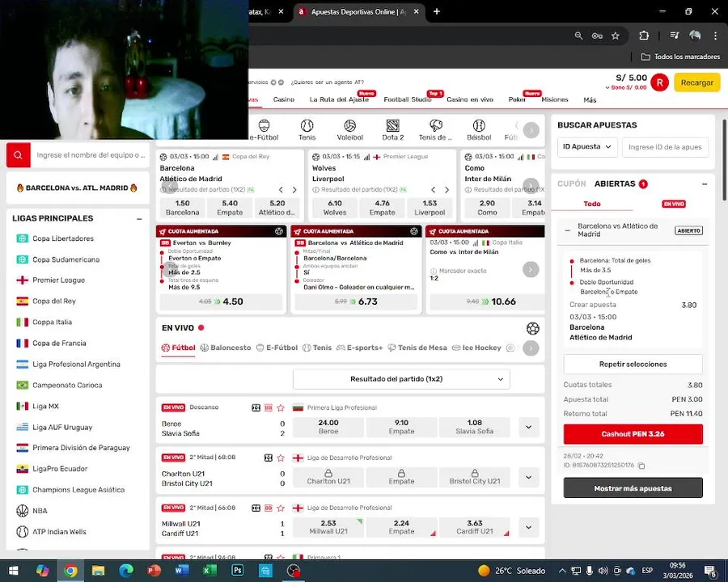Viewport: 728px width, 582px height.
Task: Open stats icon for Beroe match
Action: (x=256, y=407)
